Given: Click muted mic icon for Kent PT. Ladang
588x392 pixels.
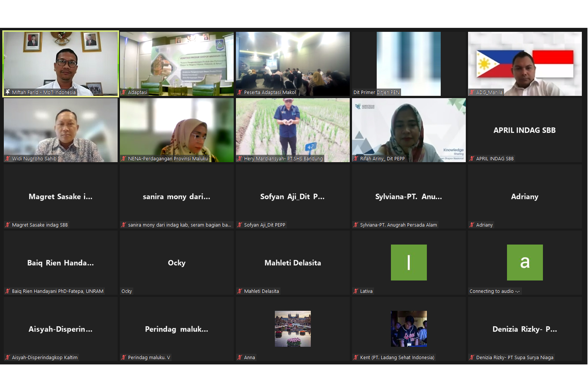Looking at the screenshot, I should coord(356,357).
